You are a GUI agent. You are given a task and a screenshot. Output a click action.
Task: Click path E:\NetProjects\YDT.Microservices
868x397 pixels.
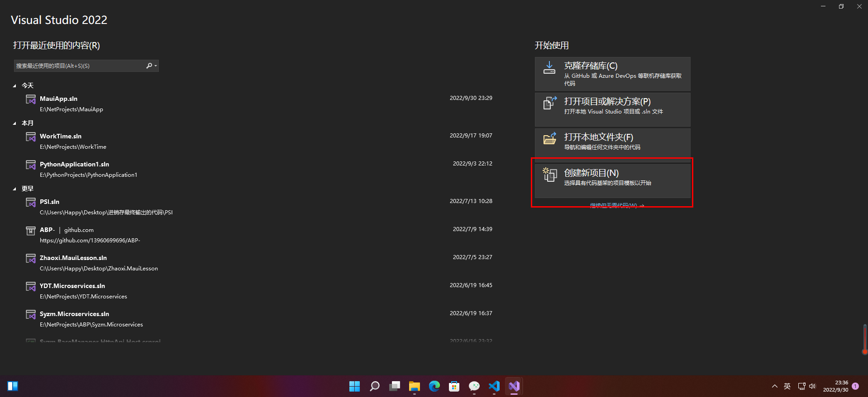tap(83, 297)
